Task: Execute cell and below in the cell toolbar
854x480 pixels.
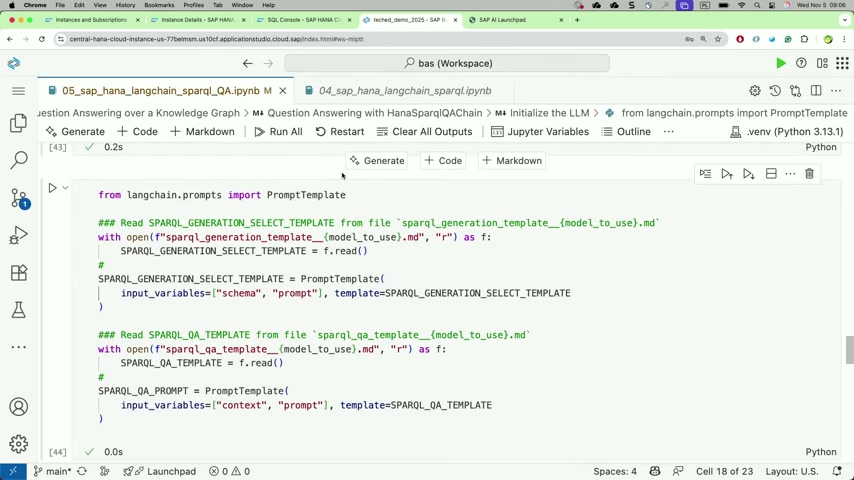Action: click(x=749, y=174)
